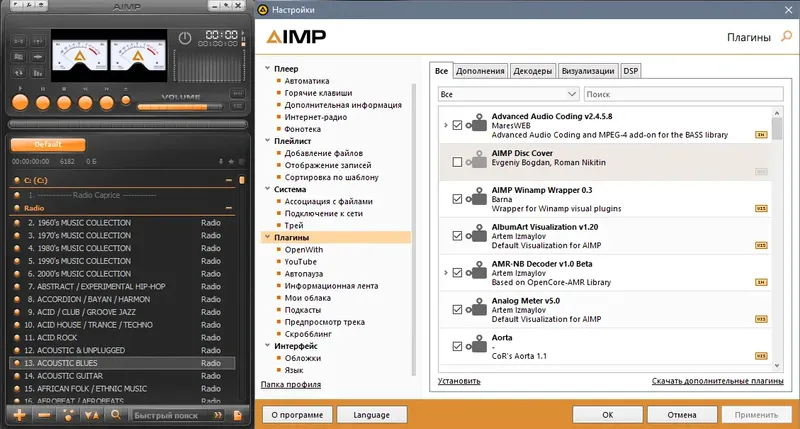Collapse the C: (C:) playlist group
The width and height of the screenshot is (800, 429).
[229, 180]
